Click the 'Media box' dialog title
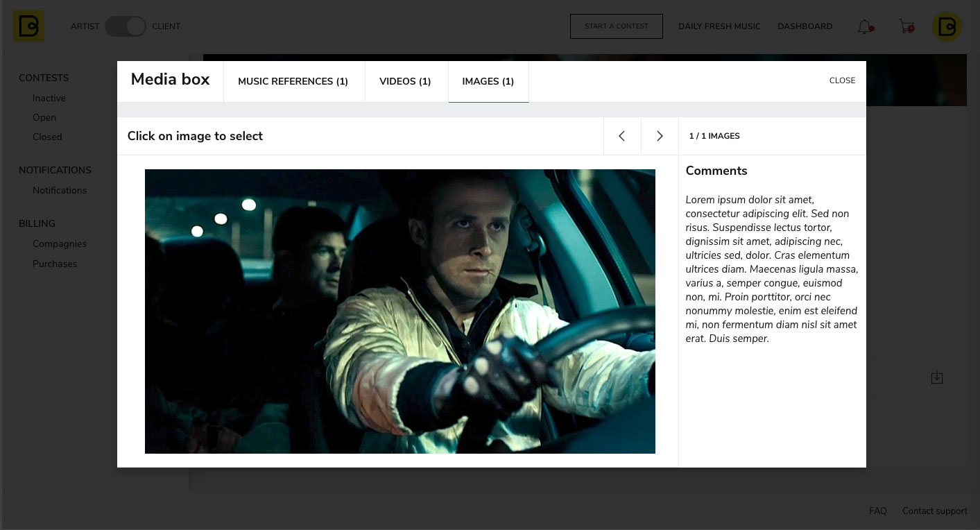The height and width of the screenshot is (530, 980). [x=170, y=79]
